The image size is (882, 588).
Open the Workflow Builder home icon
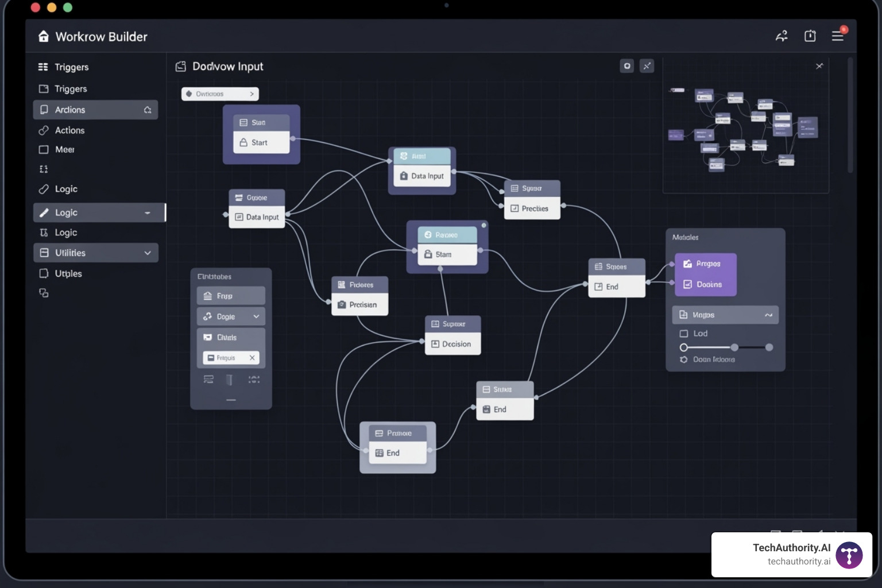[x=43, y=36]
